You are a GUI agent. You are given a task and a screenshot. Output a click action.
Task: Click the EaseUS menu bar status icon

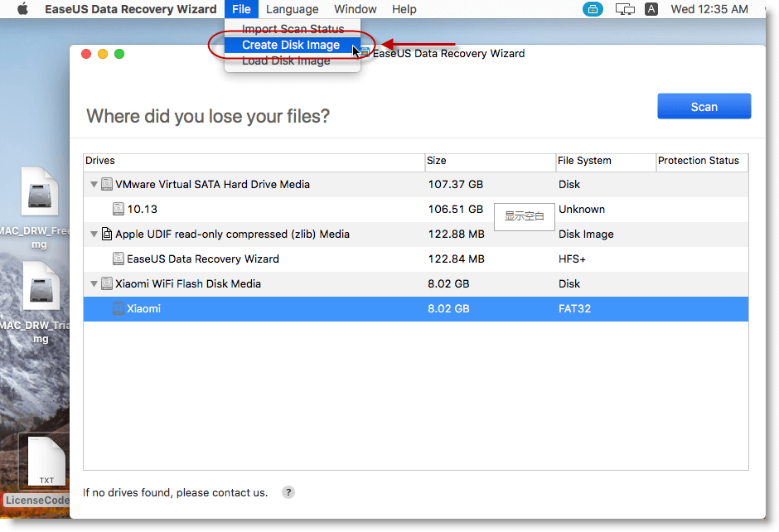click(x=593, y=9)
